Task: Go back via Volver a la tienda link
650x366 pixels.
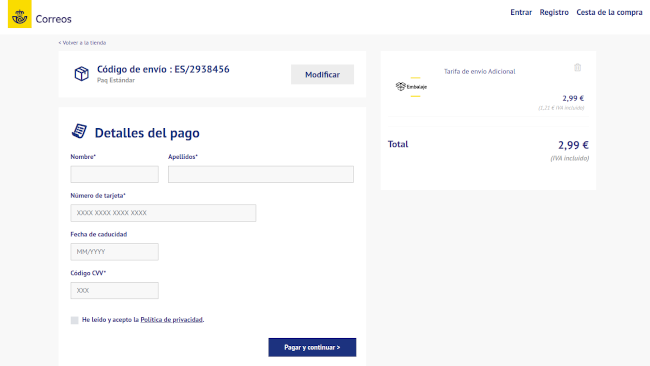Action: [82, 43]
